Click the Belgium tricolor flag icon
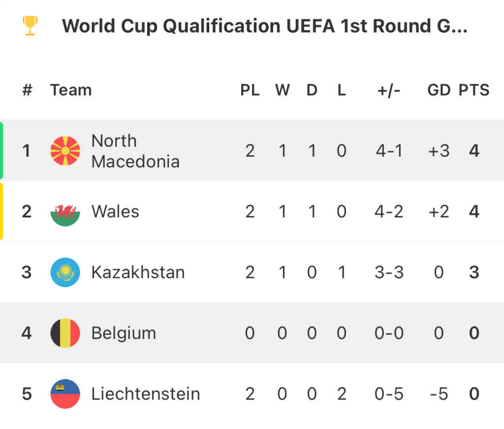Image resolution: width=504 pixels, height=429 pixels. coord(65,333)
